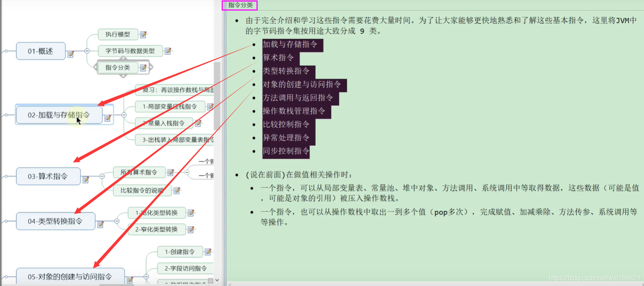Open the note icon beside 比较指令的说明
Image resolution: width=644 pixels, height=286 pixels.
click(x=177, y=190)
